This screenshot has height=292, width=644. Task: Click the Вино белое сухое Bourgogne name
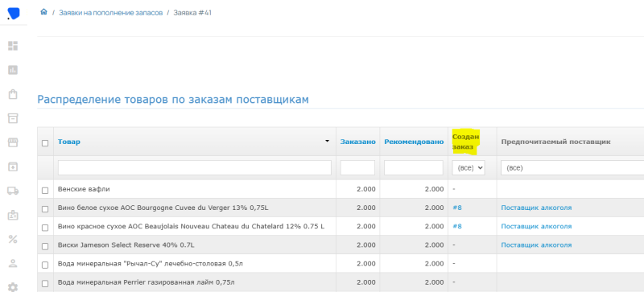tap(163, 208)
